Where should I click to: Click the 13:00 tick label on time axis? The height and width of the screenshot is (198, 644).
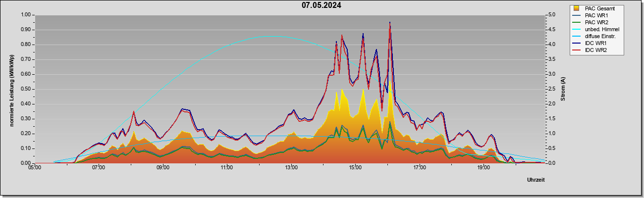click(x=291, y=168)
